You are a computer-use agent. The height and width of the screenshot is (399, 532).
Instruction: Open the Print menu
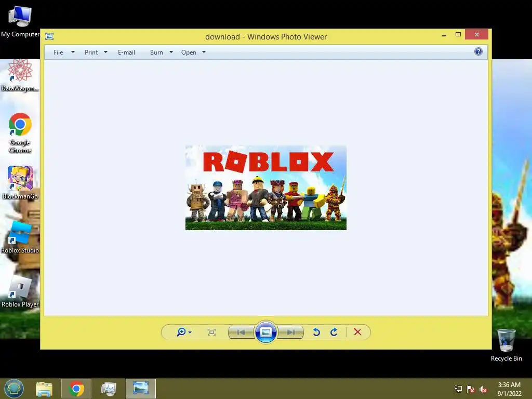point(91,52)
